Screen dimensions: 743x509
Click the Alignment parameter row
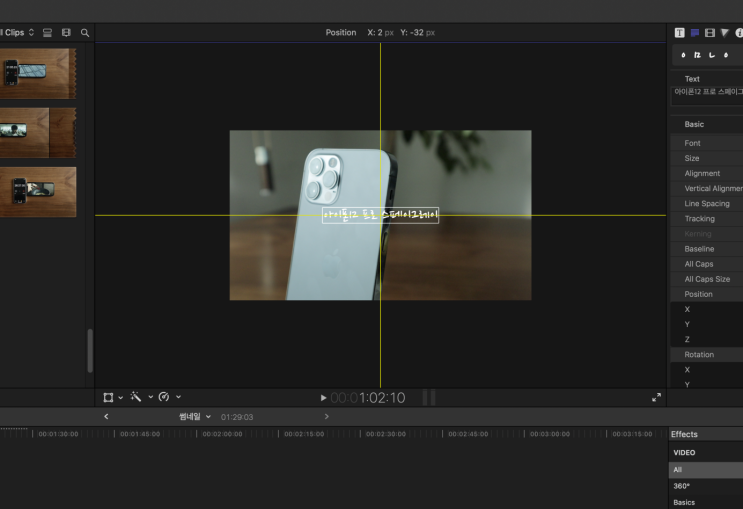pos(707,173)
